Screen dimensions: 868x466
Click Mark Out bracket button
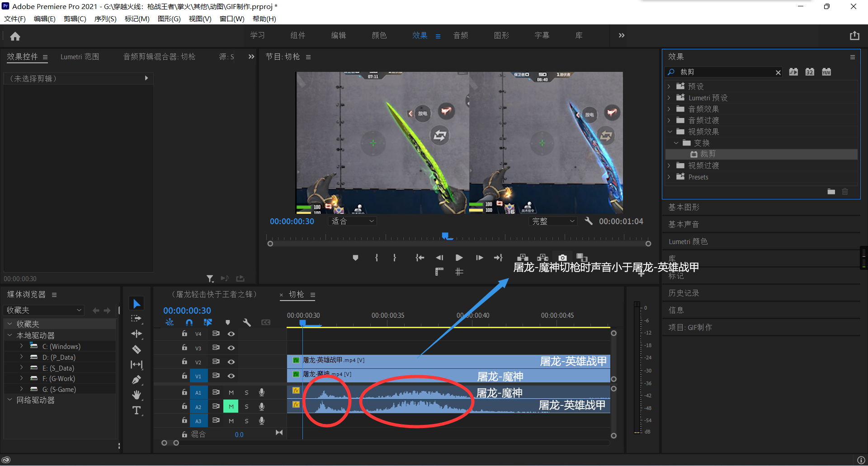(395, 258)
